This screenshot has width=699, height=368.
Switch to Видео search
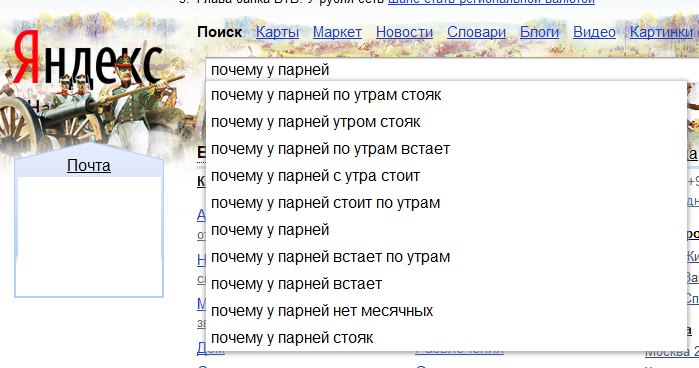[x=594, y=32]
